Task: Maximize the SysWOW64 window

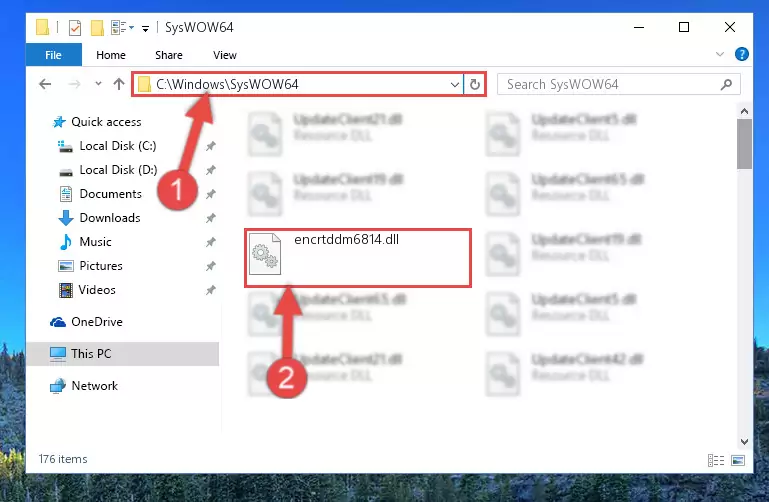Action: click(684, 27)
